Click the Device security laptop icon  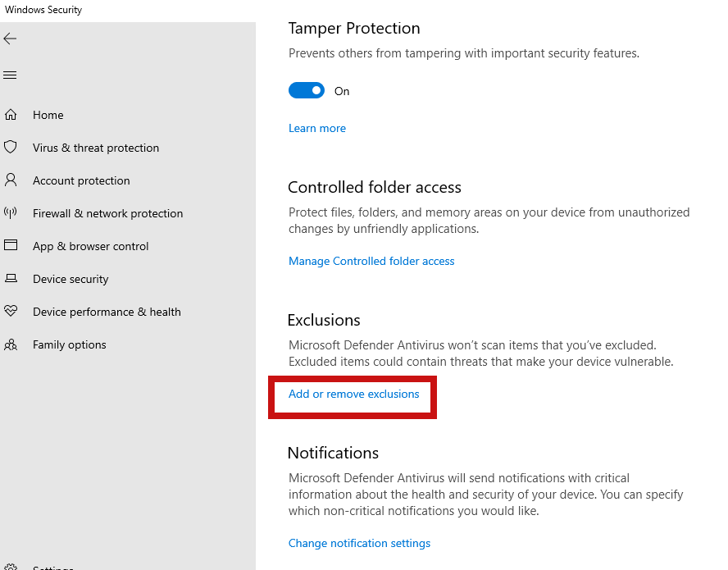click(11, 279)
